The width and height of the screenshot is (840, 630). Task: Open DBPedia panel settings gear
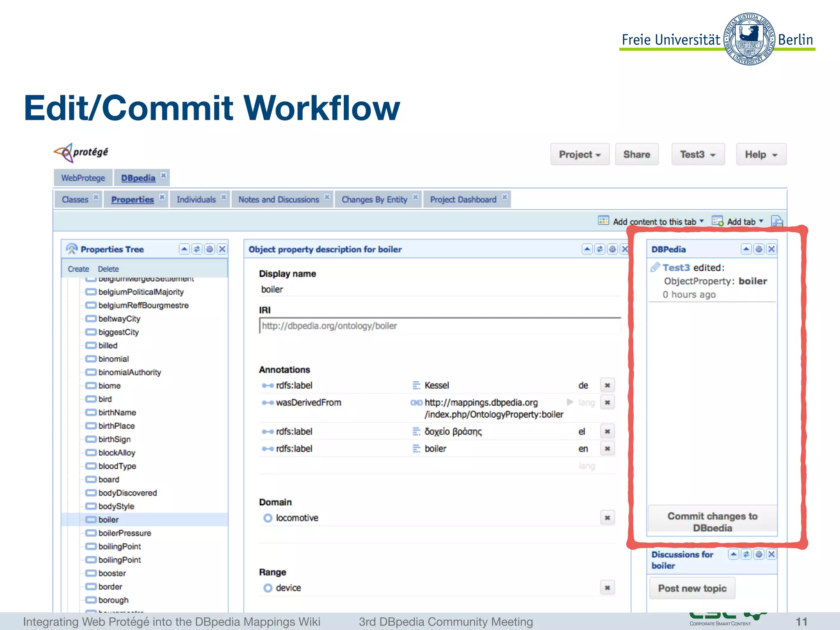pos(759,249)
